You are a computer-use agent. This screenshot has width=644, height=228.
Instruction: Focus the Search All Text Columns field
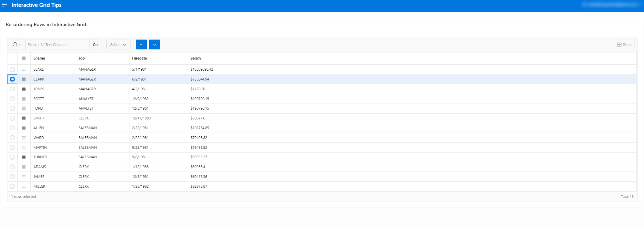click(57, 45)
